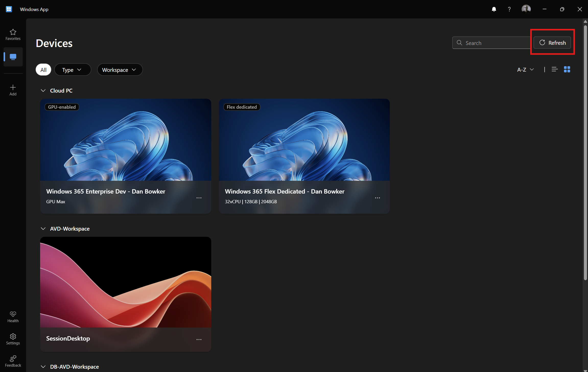Collapse the Cloud PC group
Viewport: 588px width, 372px height.
click(x=43, y=91)
